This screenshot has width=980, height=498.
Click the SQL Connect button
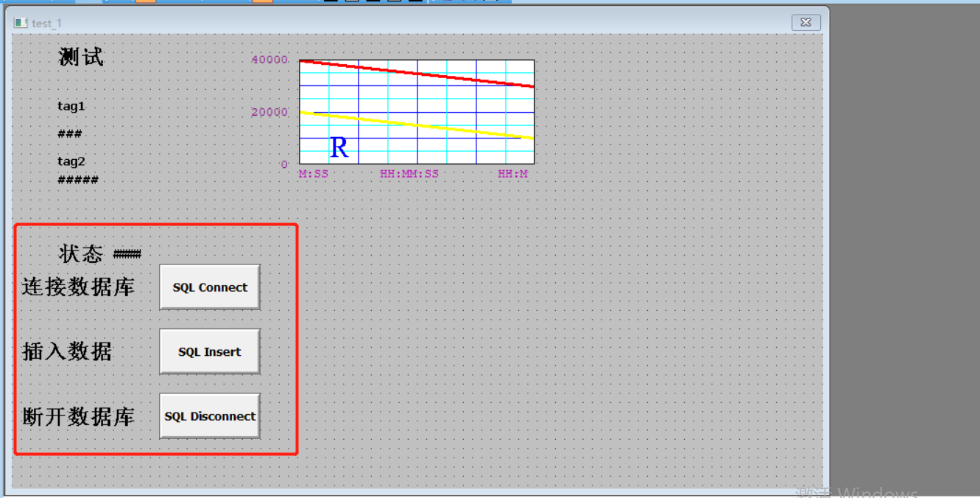coord(209,287)
